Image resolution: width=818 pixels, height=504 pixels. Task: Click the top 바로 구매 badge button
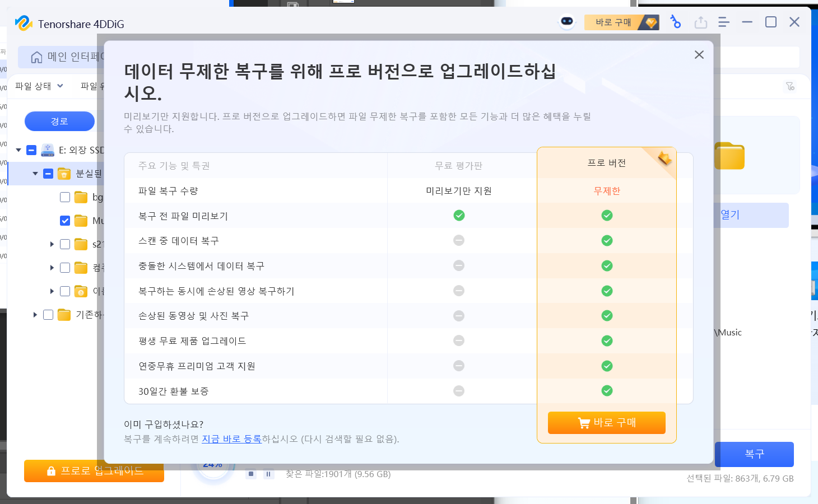click(x=621, y=22)
